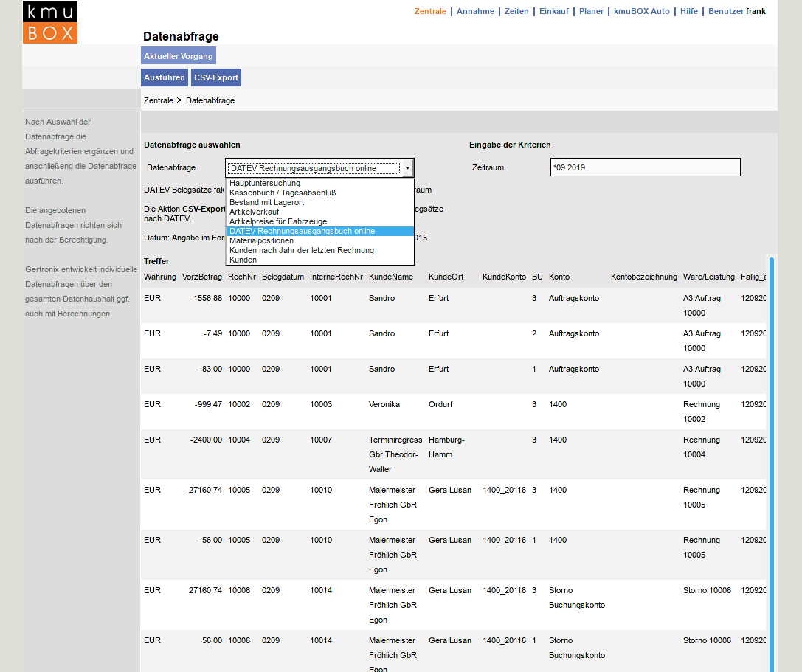802x672 pixels.
Task: Select Hauptuntersuchung from the dropdown list
Action: [265, 183]
